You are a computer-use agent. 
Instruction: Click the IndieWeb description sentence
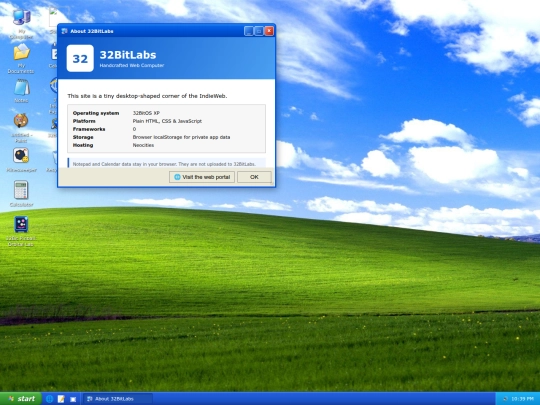(147, 96)
